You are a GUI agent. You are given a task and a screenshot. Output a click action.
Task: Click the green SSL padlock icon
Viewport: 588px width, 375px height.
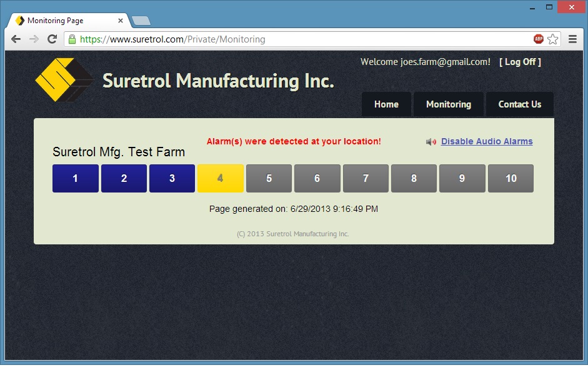[72, 39]
